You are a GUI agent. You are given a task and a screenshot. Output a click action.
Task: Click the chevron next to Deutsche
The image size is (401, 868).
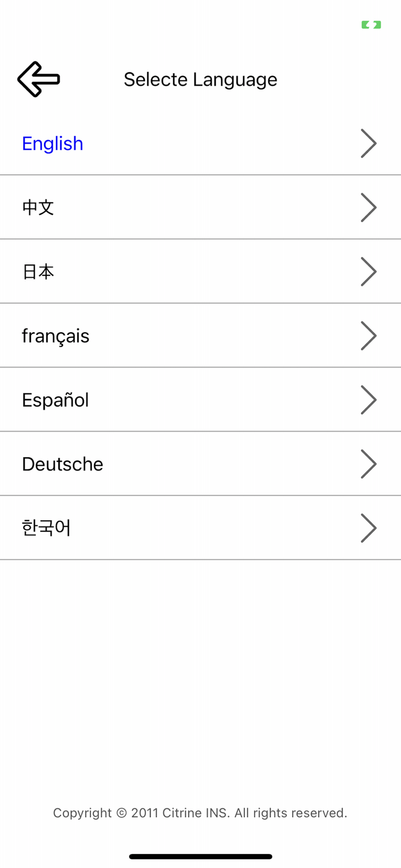(x=369, y=464)
